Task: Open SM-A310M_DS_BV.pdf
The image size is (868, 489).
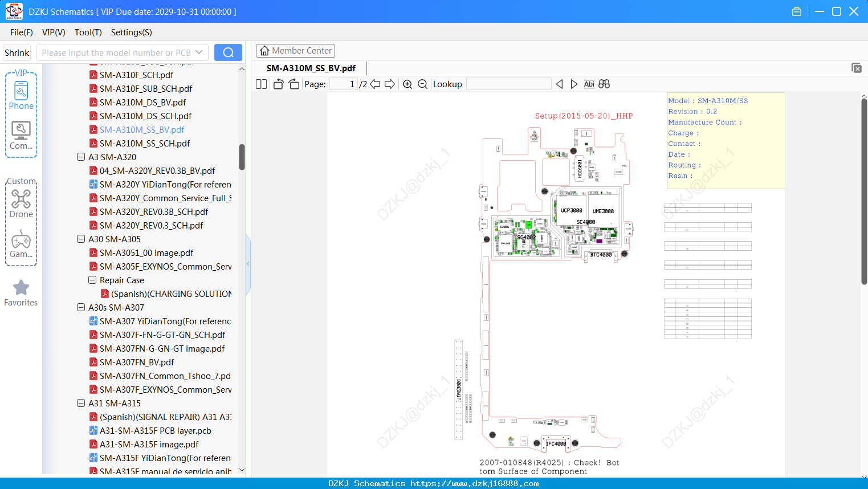Action: point(142,102)
